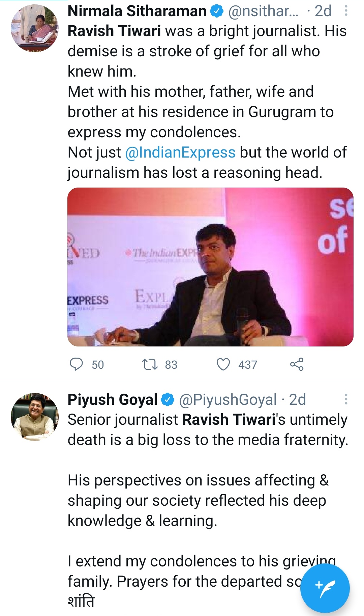The width and height of the screenshot is (364, 616).
Task: Open options menu for Piyush Goyal's tweet
Action: coord(346,399)
